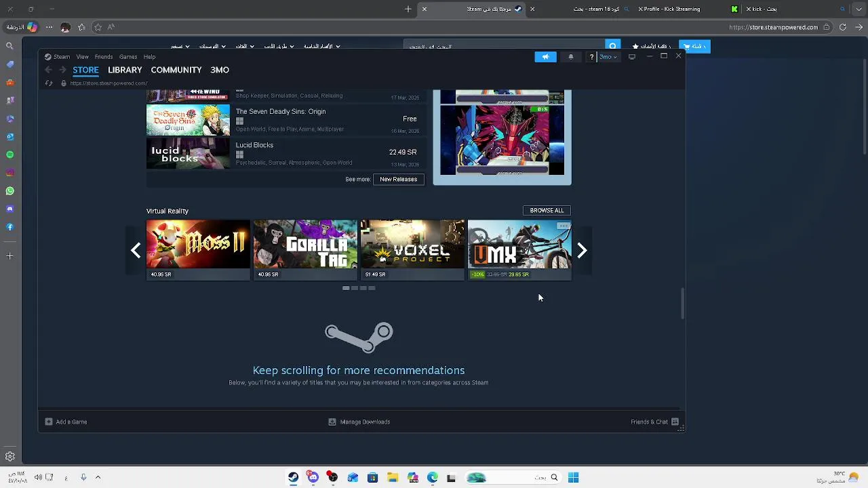Click Lucid Blocks price 22.49 SR

pyautogui.click(x=403, y=152)
